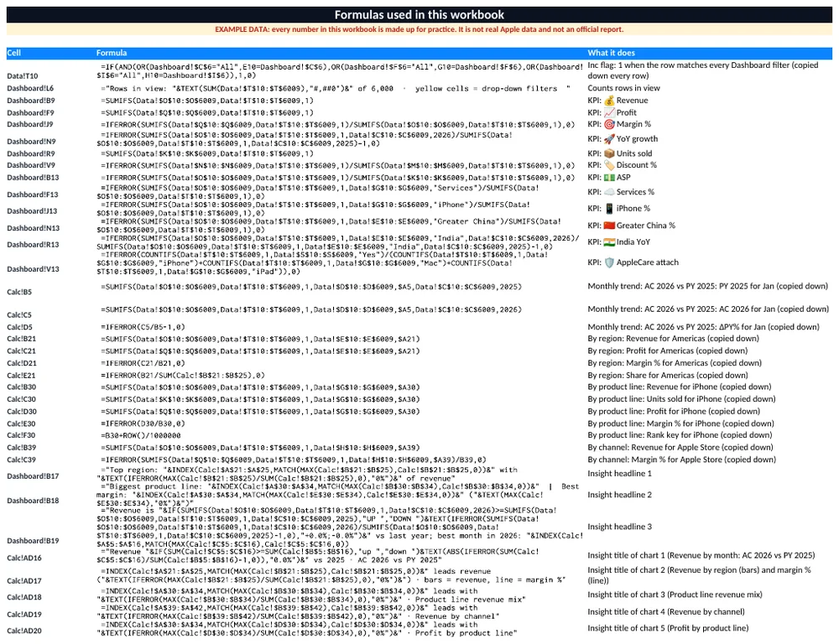This screenshot has width=839, height=644.
Task: Select the "Counts rows in view" description
Action: pyautogui.click(x=624, y=88)
